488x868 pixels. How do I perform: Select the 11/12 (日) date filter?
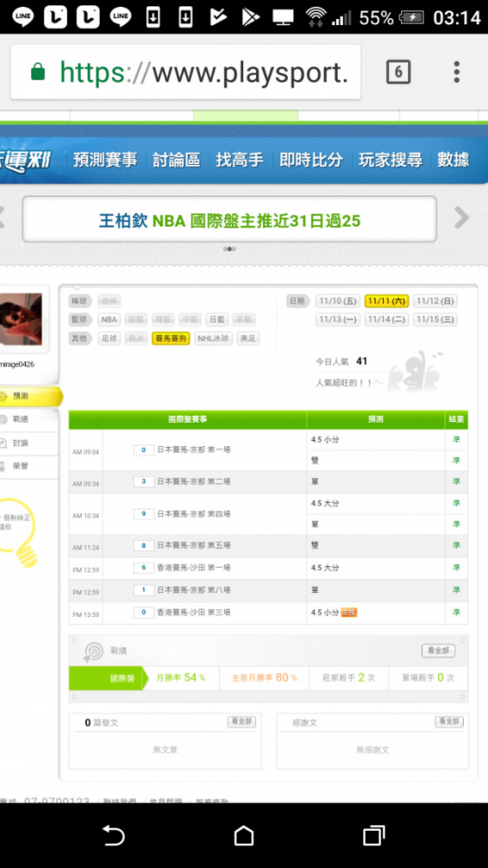435,301
